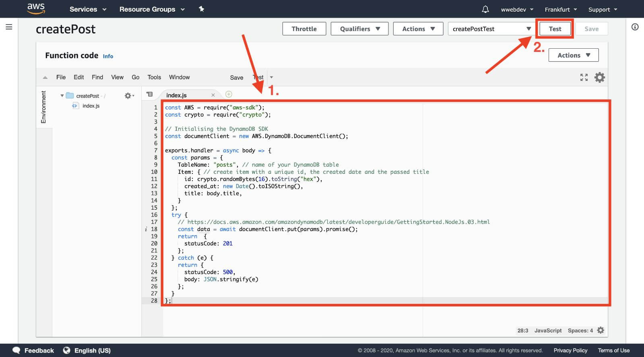Viewport: 644px width, 357px height.
Task: Click the tab list icon left of index.js
Action: pyautogui.click(x=150, y=94)
